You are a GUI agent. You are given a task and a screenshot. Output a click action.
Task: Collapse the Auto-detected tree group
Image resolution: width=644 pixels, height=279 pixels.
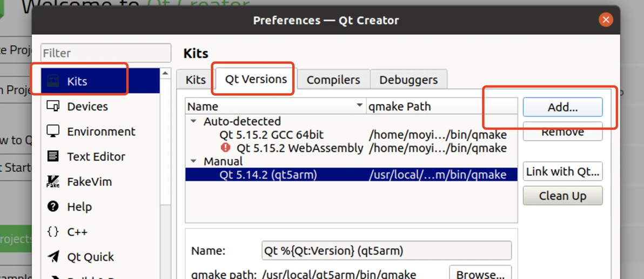point(193,122)
